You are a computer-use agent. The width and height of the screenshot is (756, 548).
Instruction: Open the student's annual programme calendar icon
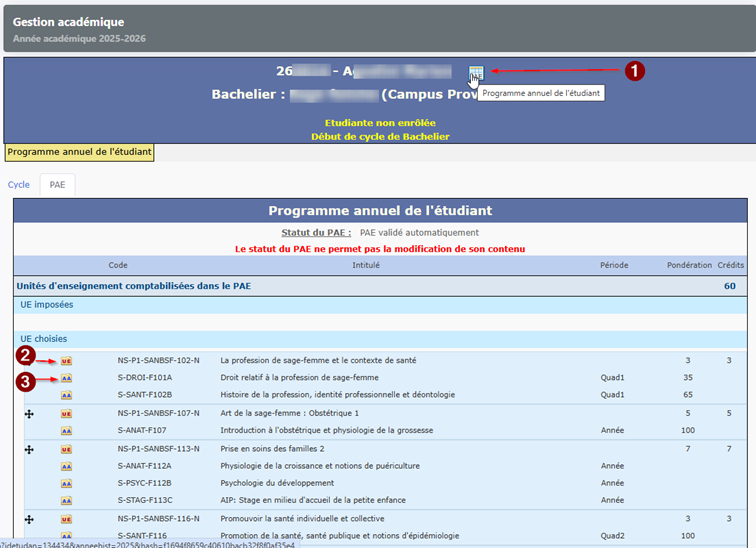(x=476, y=73)
